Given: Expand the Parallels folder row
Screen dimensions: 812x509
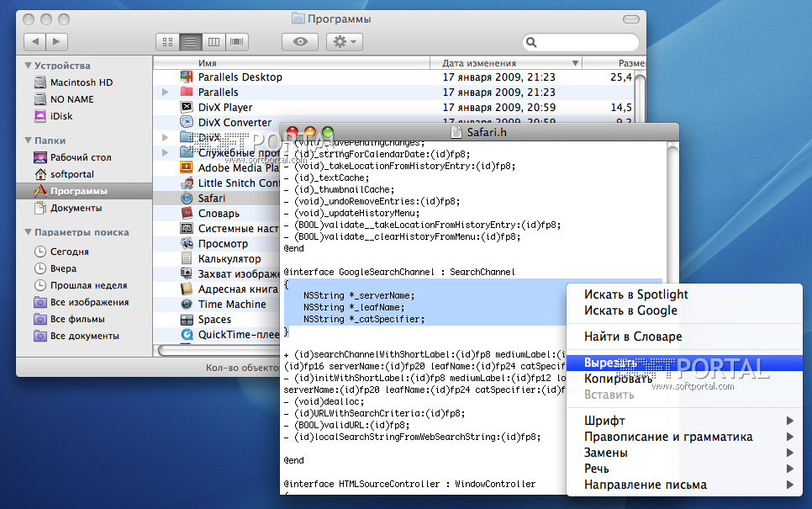Looking at the screenshot, I should [166, 93].
